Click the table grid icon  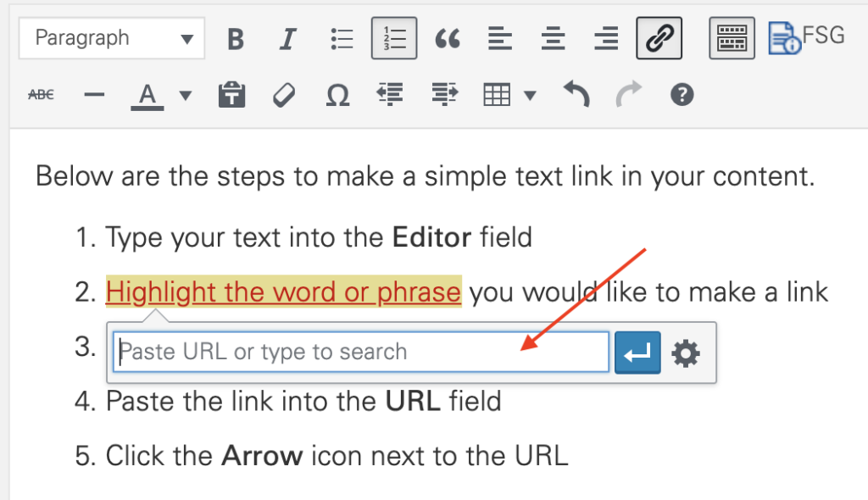(497, 95)
